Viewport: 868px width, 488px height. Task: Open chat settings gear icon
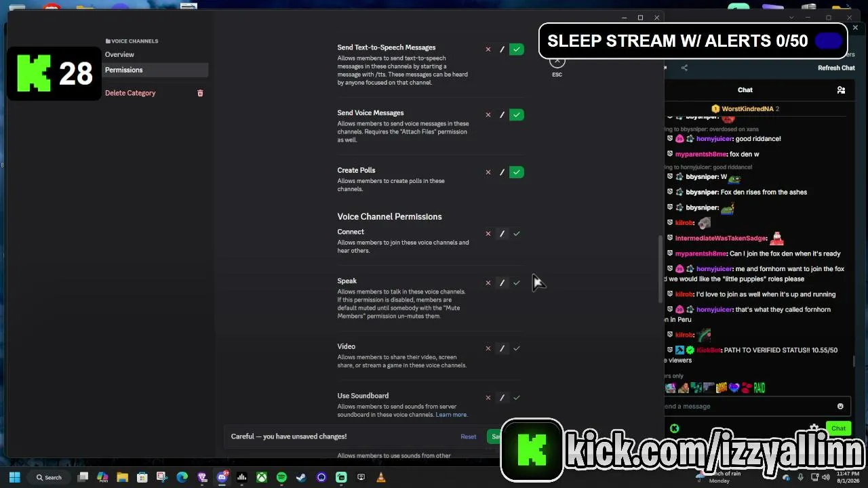814,428
